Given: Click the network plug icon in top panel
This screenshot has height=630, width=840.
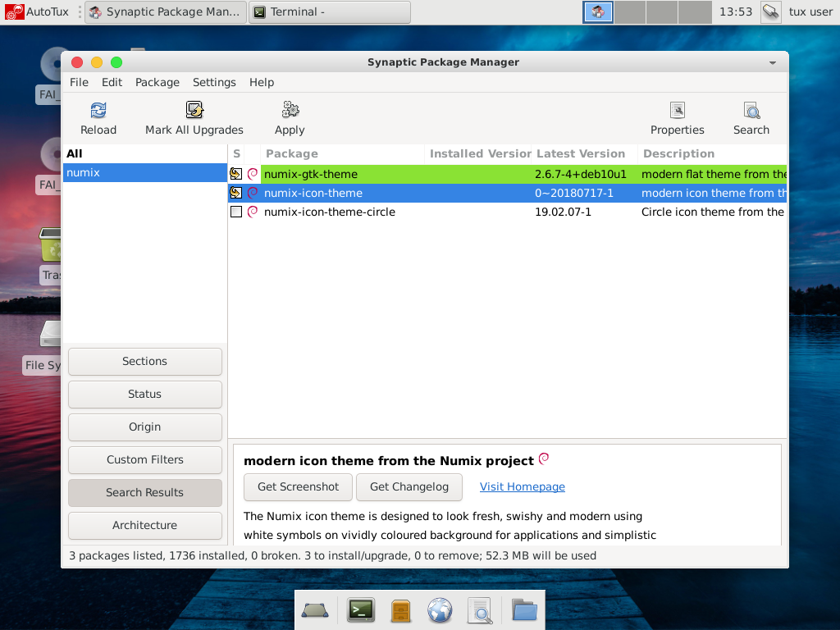Looking at the screenshot, I should [771, 11].
